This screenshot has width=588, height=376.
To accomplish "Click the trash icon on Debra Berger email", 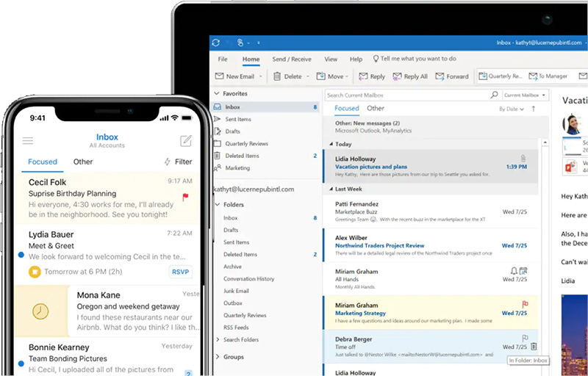I will pos(534,347).
